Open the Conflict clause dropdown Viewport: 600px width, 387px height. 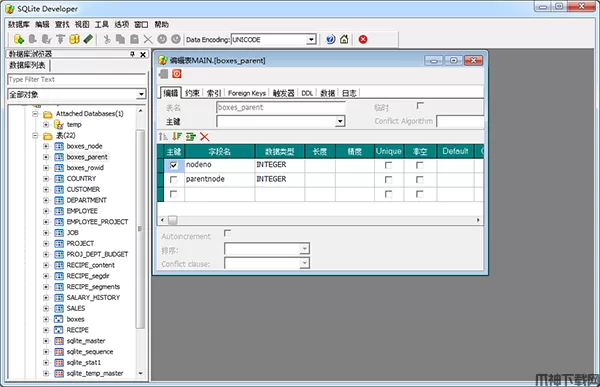304,263
